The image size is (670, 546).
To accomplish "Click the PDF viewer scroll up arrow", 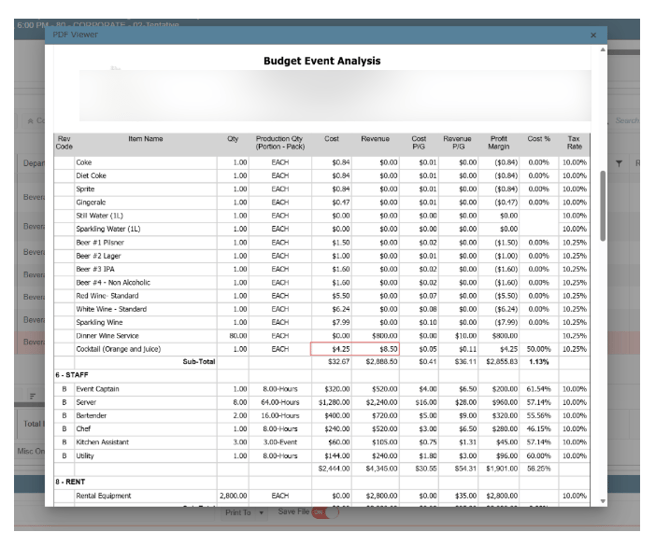I will (602, 50).
